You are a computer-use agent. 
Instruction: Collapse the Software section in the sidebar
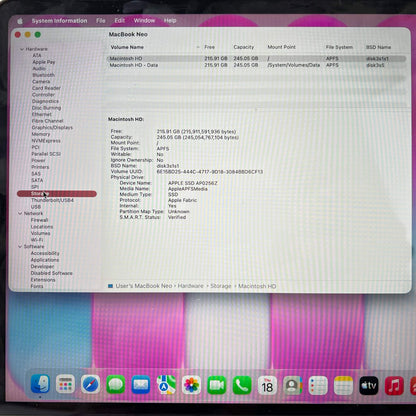[x=20, y=247]
